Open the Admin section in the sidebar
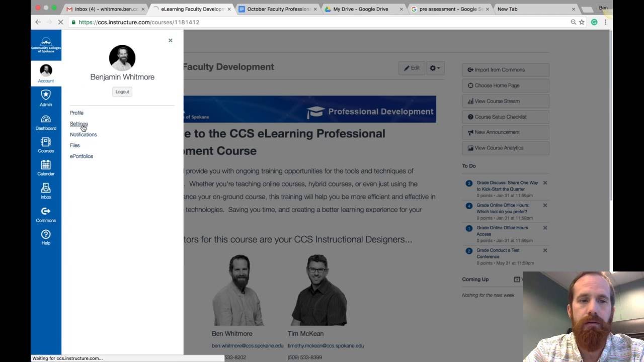Image resolution: width=644 pixels, height=362 pixels. pos(46,98)
